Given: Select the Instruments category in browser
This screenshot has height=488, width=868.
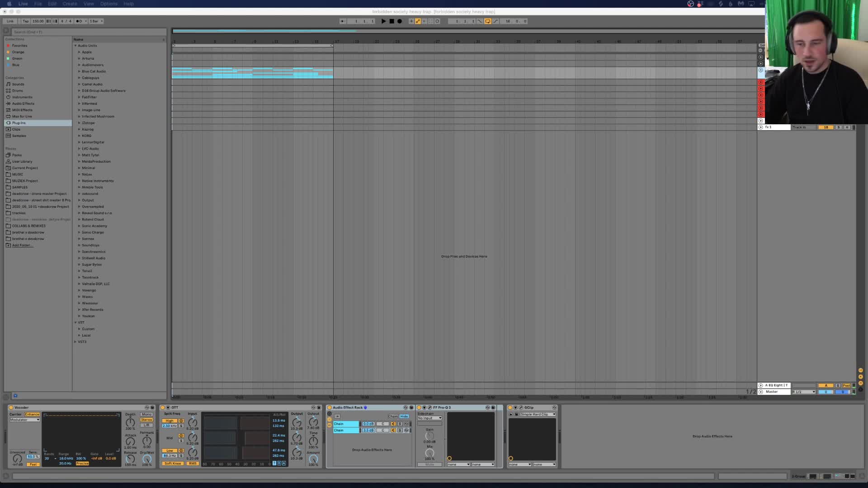Looking at the screenshot, I should tap(22, 97).
